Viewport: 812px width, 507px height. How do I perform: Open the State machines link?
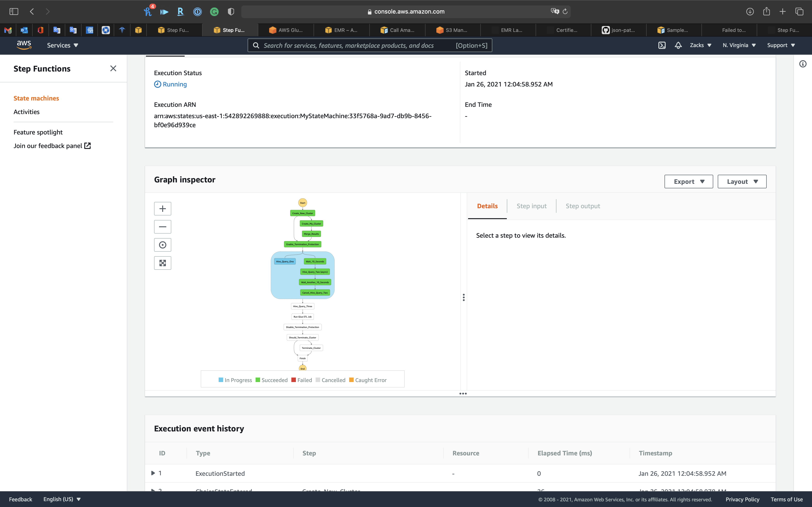(36, 98)
